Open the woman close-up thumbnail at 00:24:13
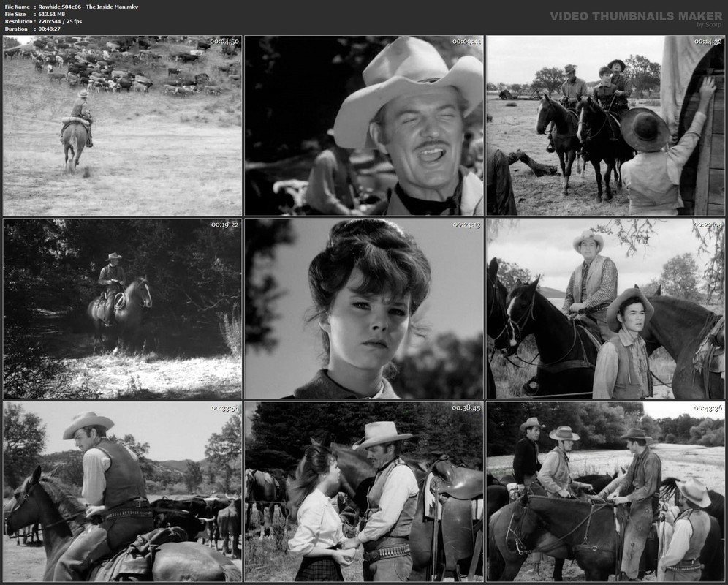Viewport: 728px width, 585px height. click(x=364, y=309)
